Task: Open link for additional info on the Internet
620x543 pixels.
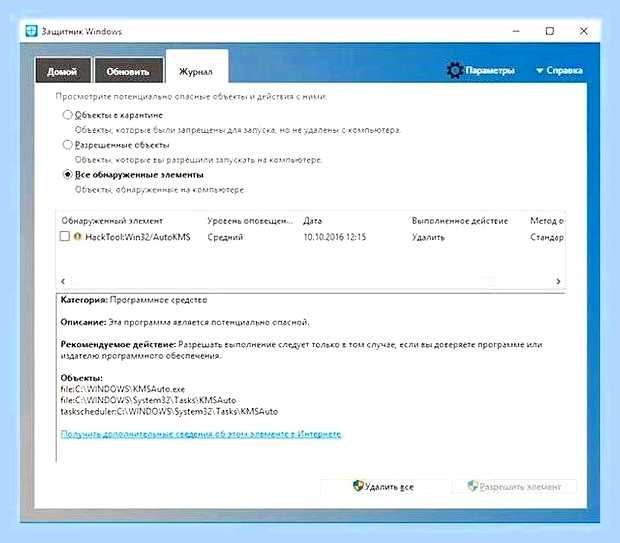Action: pyautogui.click(x=201, y=434)
